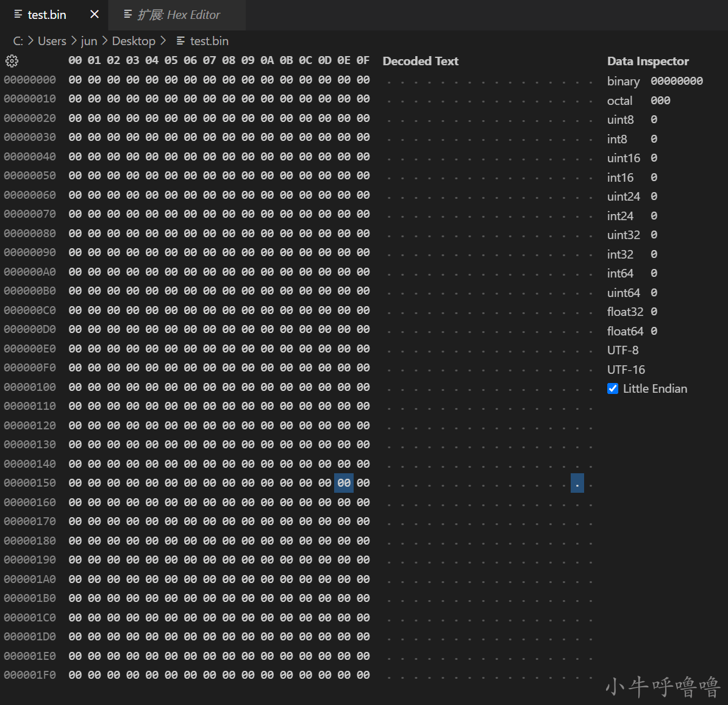728x705 pixels.
Task: Click the row offset 000000A0
Action: pyautogui.click(x=30, y=271)
